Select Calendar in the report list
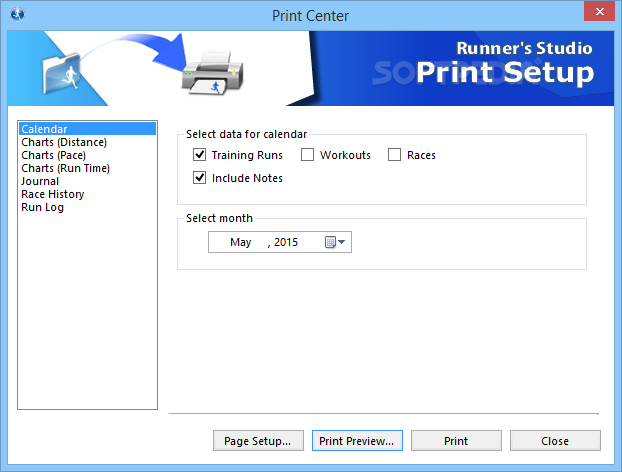Image resolution: width=622 pixels, height=472 pixels. pyautogui.click(x=87, y=129)
